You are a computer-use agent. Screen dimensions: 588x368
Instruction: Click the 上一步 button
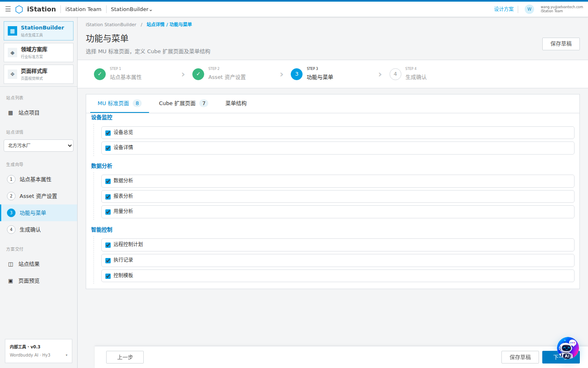point(125,357)
